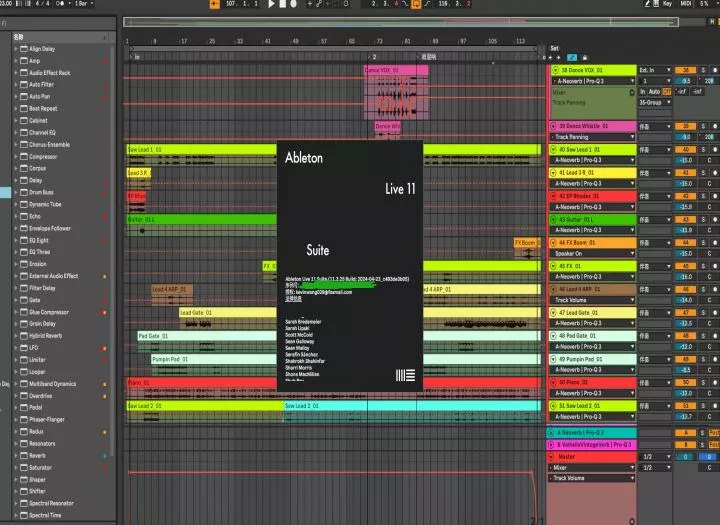Adjust the -14.0 volume on Lead 4 ARP_01
This screenshot has width=720, height=525.
(685, 300)
